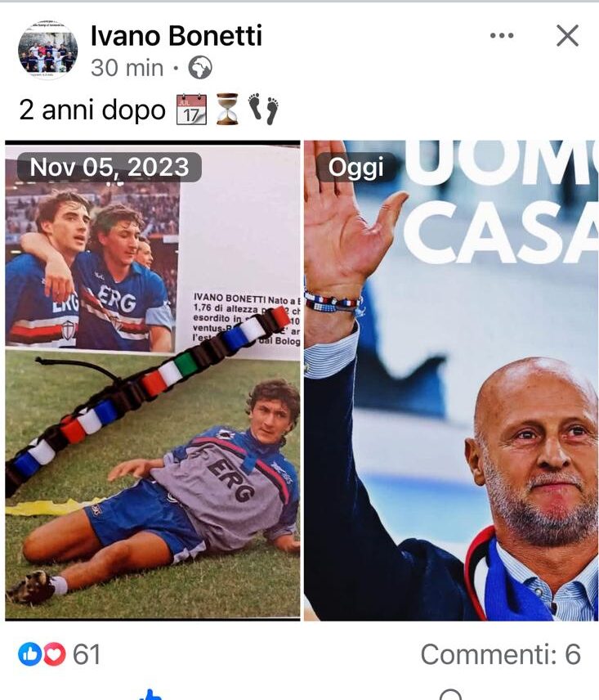Tap the thumbs-up Like button below post
The width and height of the screenshot is (599, 700).
click(x=150, y=694)
